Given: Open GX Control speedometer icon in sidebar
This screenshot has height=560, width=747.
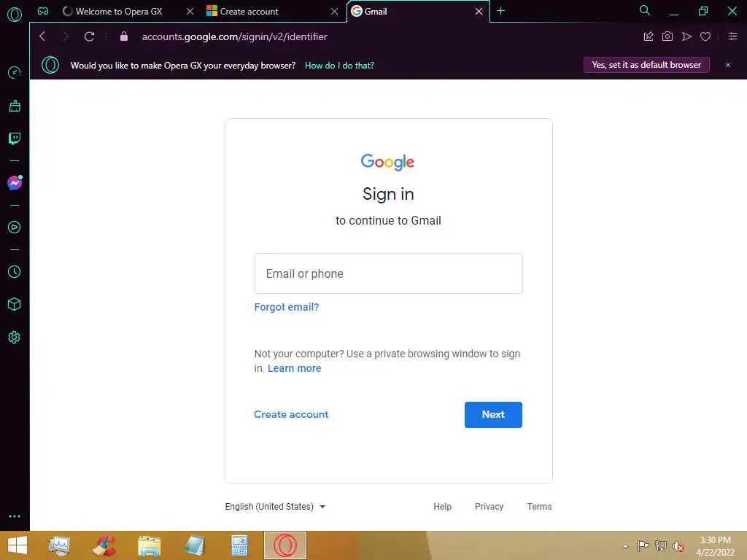Looking at the screenshot, I should [15, 72].
